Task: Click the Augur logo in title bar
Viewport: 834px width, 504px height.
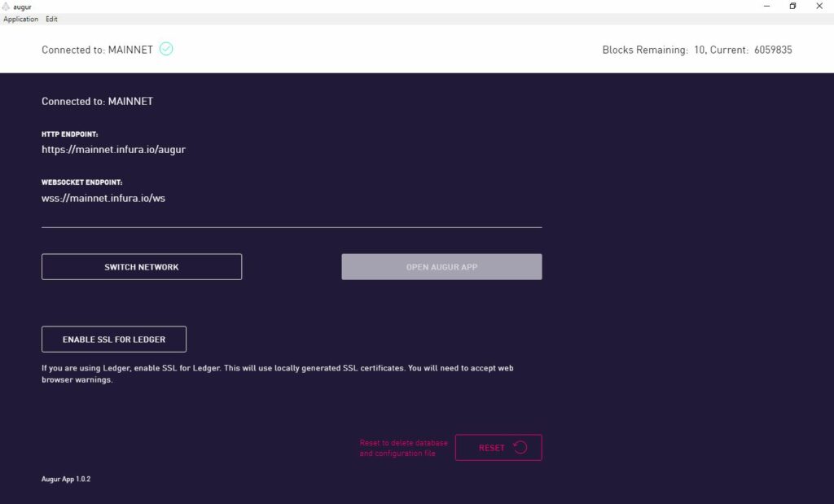Action: [x=6, y=7]
